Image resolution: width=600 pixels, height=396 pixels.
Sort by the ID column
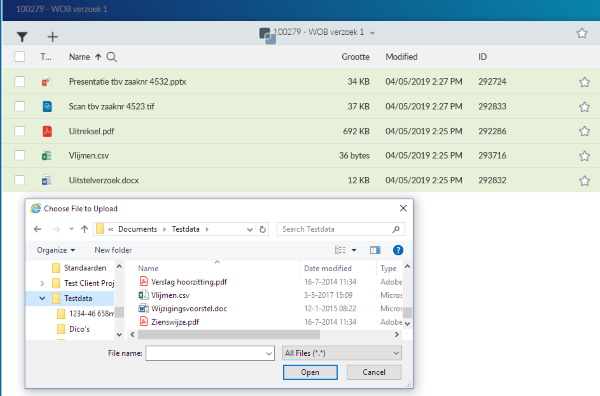point(482,57)
